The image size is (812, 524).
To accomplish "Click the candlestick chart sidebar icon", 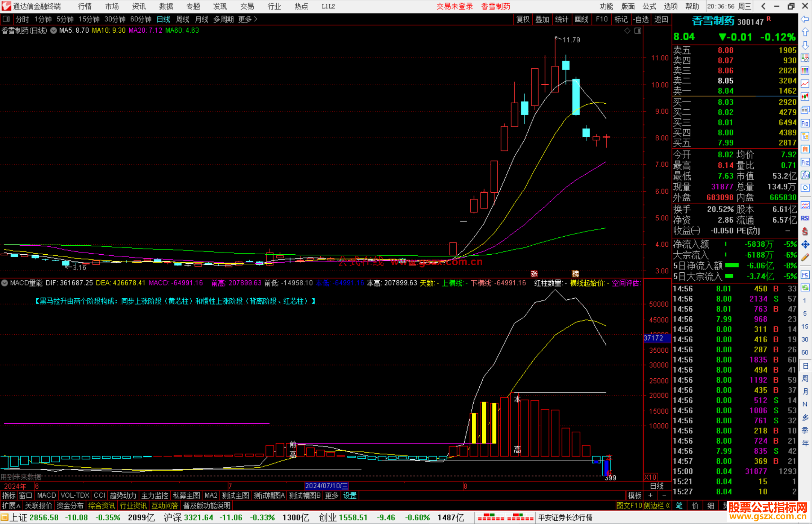I will (805, 97).
